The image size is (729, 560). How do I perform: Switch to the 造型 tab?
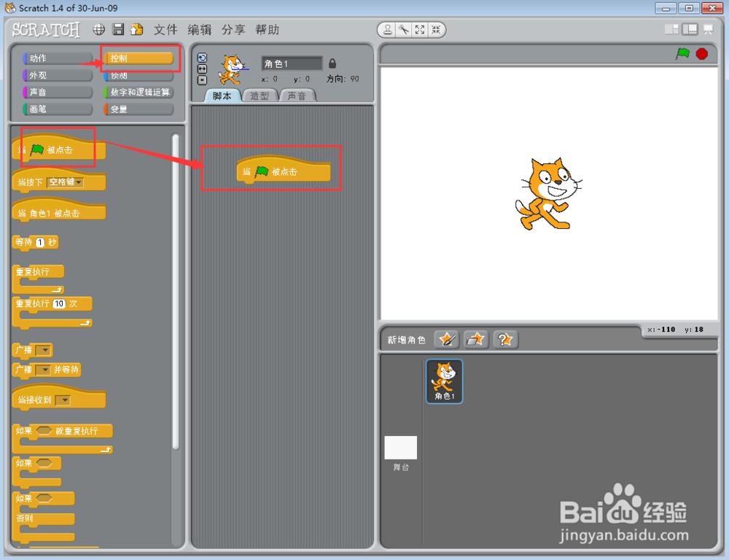(x=260, y=96)
